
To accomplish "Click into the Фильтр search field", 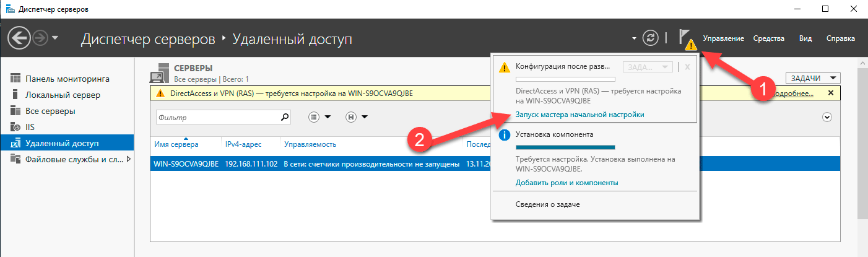I will 217,116.
